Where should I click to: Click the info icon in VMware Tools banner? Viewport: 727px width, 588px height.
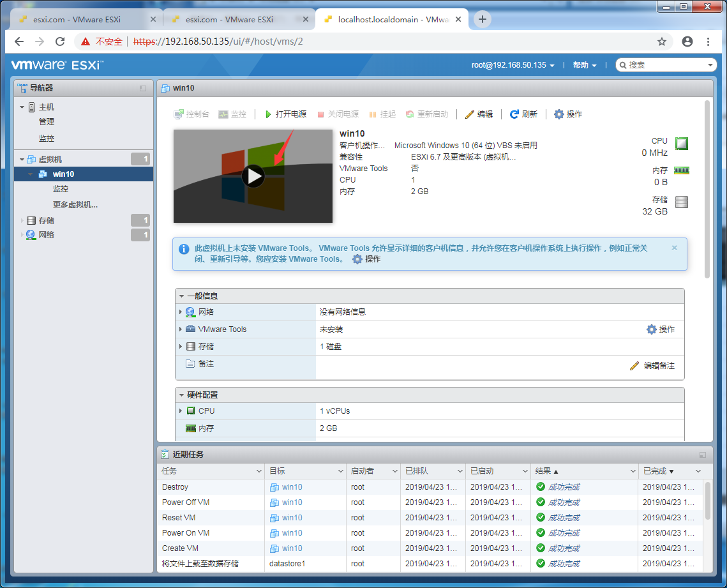(x=184, y=249)
